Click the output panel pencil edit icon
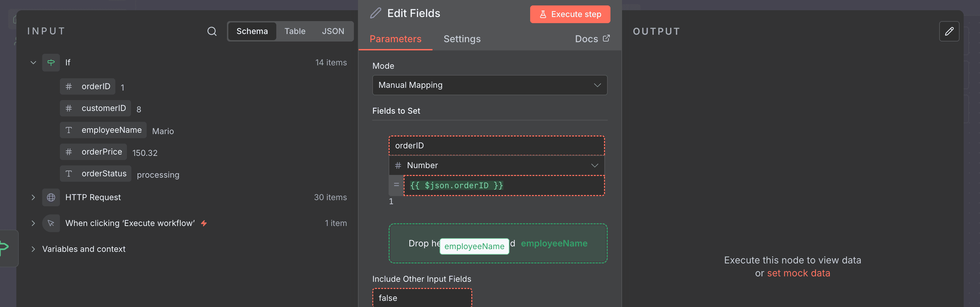Screen dimensions: 980x307 point(949,31)
